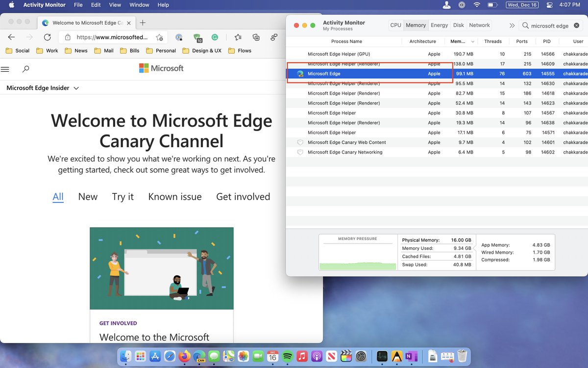
Task: Click the Edge back arrow button
Action: coord(11,37)
